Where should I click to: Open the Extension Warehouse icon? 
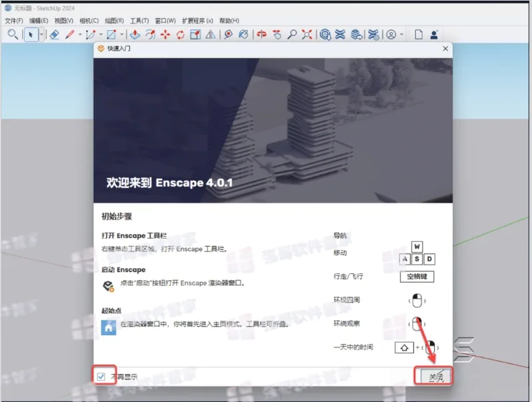coord(340,35)
